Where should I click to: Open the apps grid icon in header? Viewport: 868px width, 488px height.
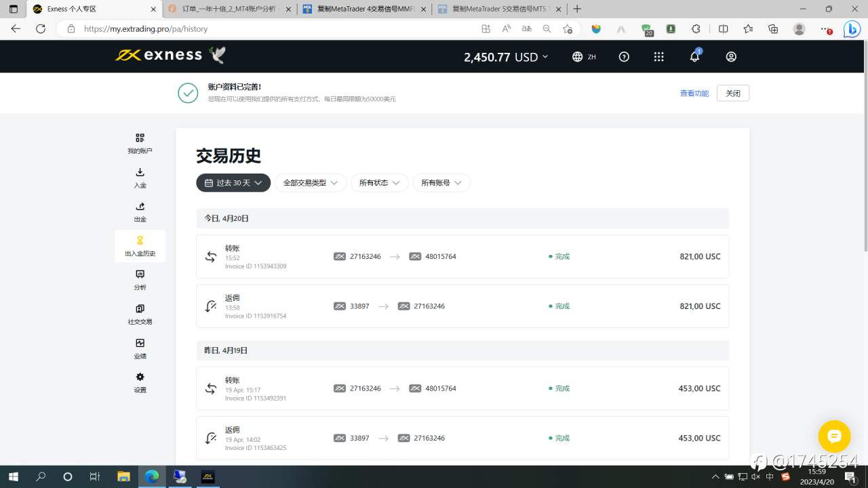[x=658, y=57]
